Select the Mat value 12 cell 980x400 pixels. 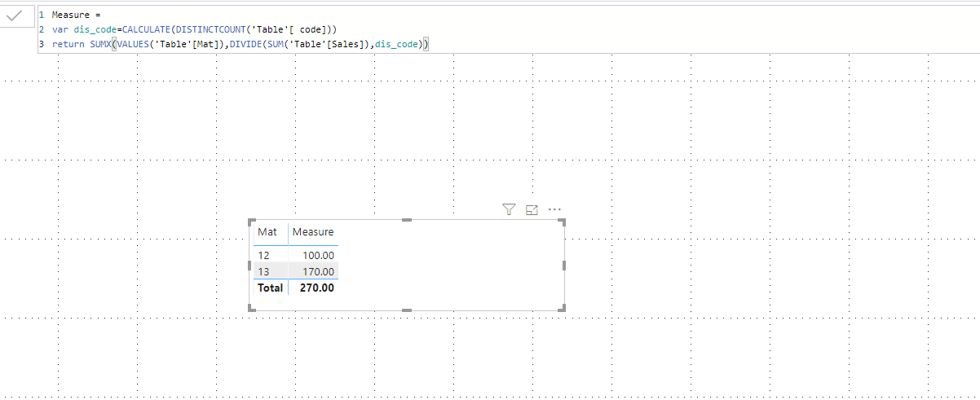[263, 256]
